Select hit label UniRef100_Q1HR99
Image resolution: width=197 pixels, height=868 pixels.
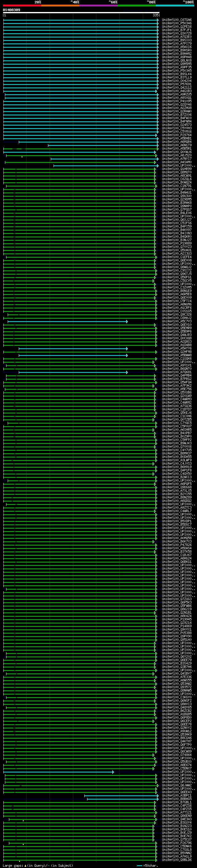(x=177, y=169)
